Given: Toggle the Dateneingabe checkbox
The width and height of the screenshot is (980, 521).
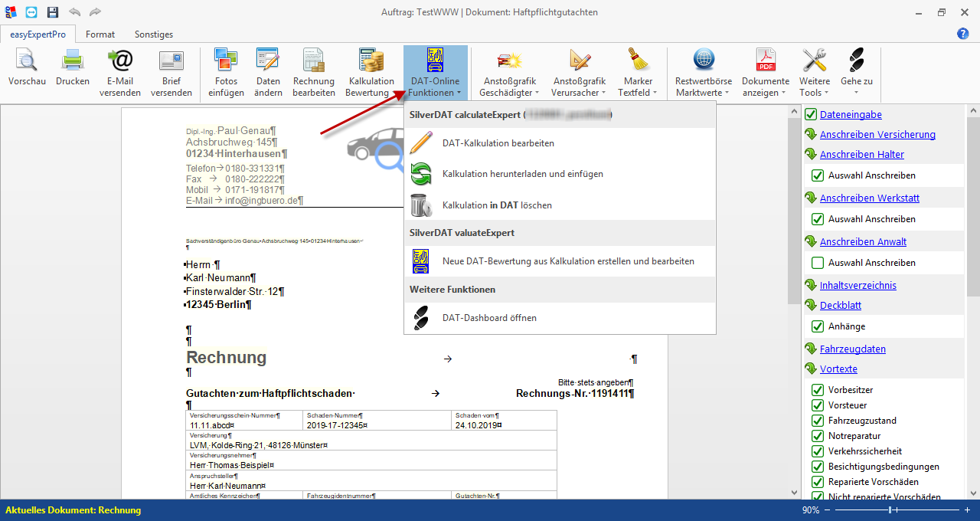Looking at the screenshot, I should click(811, 115).
